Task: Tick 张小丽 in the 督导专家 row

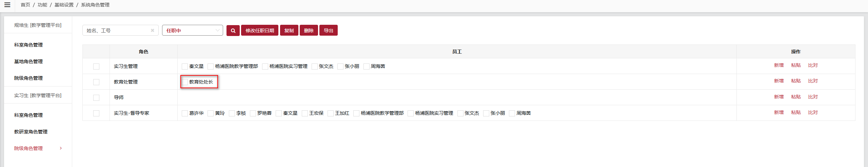Action: [486, 113]
